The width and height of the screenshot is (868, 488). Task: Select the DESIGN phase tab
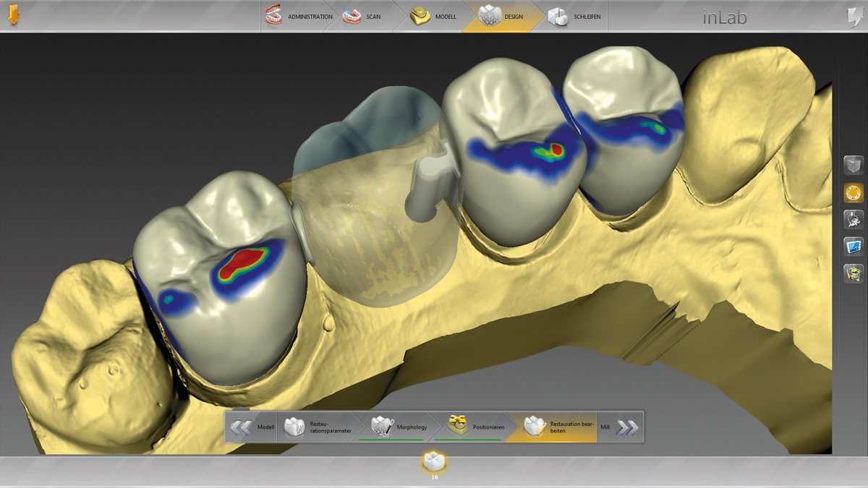click(501, 16)
